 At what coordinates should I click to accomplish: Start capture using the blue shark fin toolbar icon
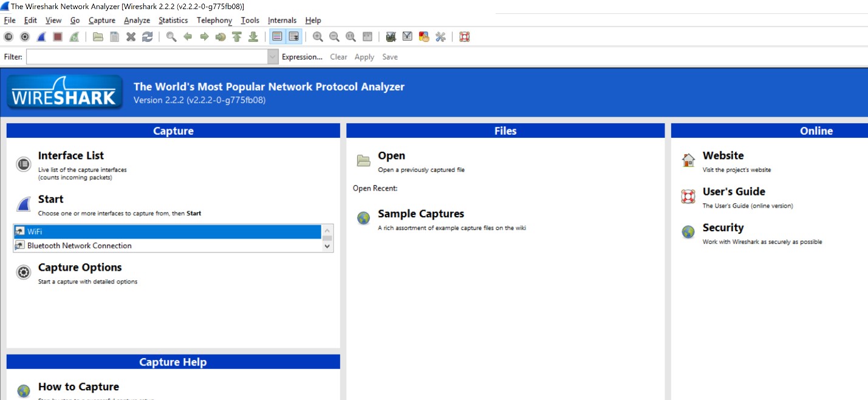coord(41,37)
